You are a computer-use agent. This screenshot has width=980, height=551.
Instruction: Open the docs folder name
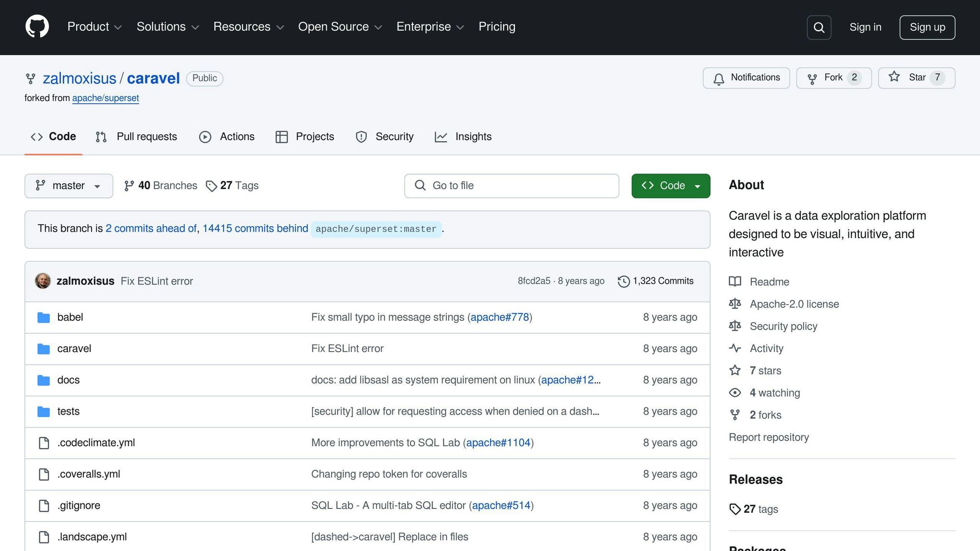(x=68, y=380)
